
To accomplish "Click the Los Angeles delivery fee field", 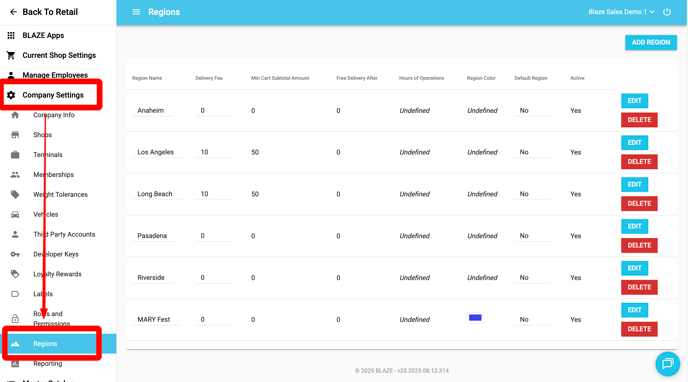I will click(213, 152).
